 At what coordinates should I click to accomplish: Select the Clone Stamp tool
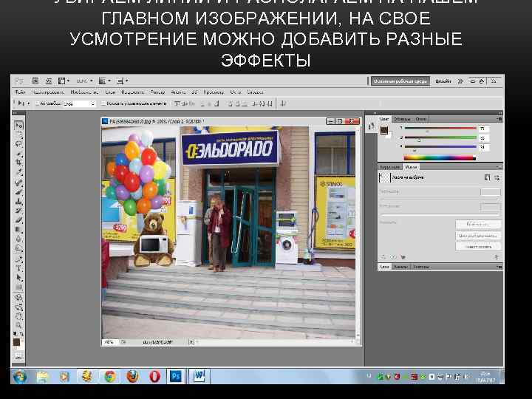tap(18, 202)
